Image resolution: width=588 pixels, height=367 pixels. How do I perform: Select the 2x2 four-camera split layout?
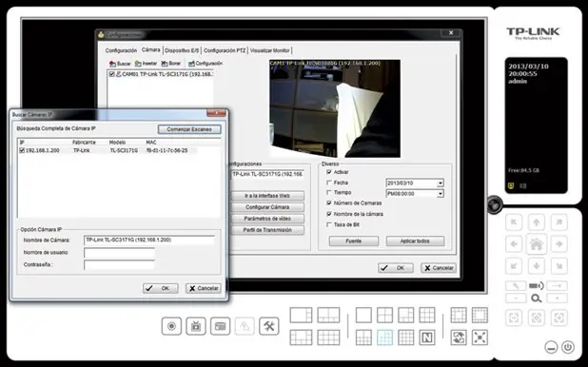click(384, 315)
